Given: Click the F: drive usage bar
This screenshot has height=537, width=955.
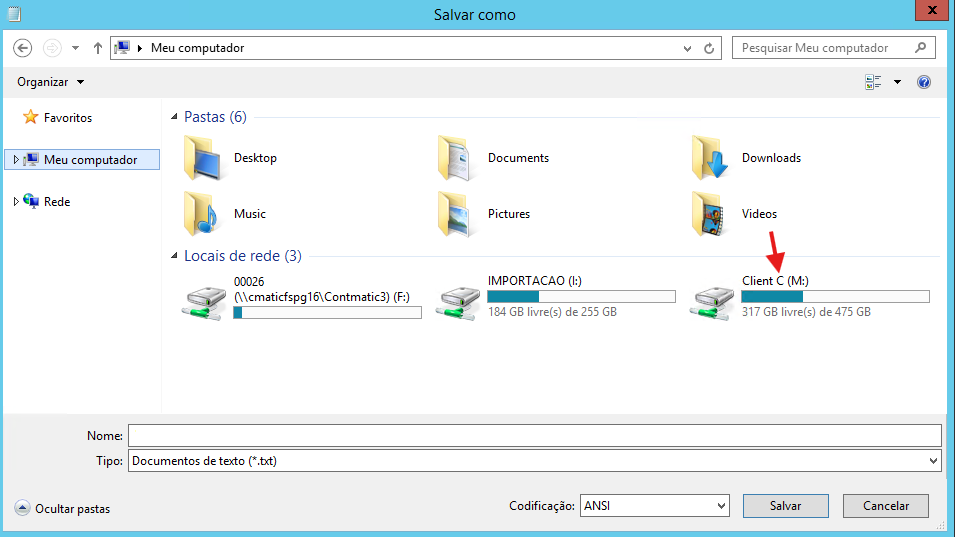Looking at the screenshot, I should 328,312.
